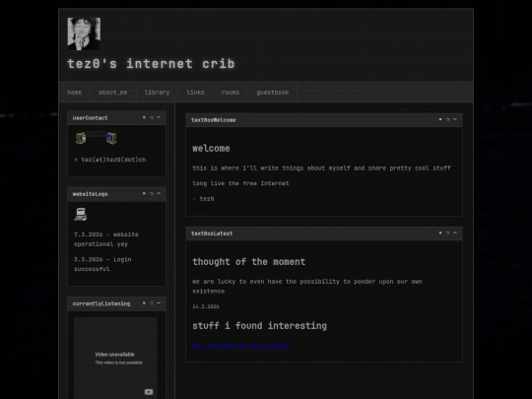Screen dimensions: 532x399
Task: Click the stuff i found interesting heading
Action: pyautogui.click(x=259, y=326)
